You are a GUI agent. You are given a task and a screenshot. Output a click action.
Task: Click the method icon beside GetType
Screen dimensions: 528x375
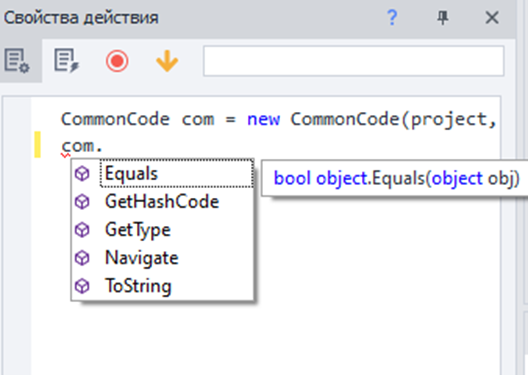pyautogui.click(x=82, y=230)
